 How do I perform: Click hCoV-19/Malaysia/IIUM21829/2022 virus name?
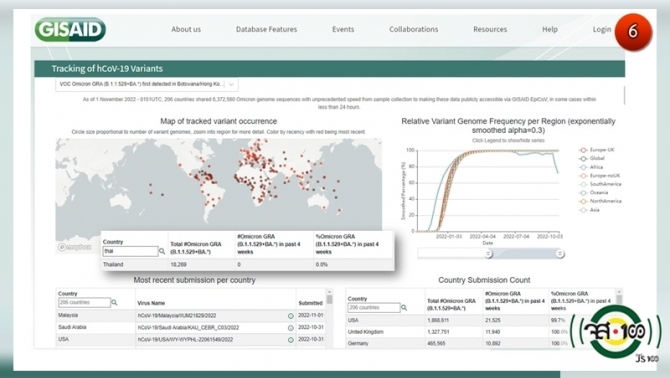177,316
